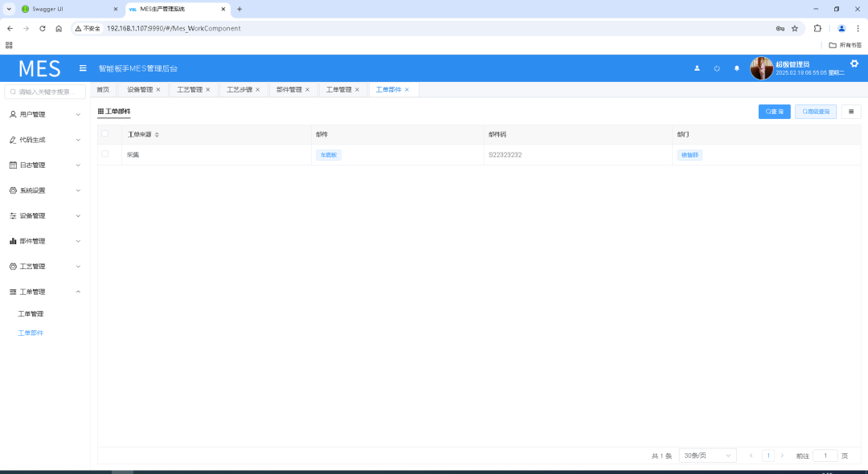868x474 pixels.
Task: Open the settings gear in blue header
Action: (x=854, y=63)
